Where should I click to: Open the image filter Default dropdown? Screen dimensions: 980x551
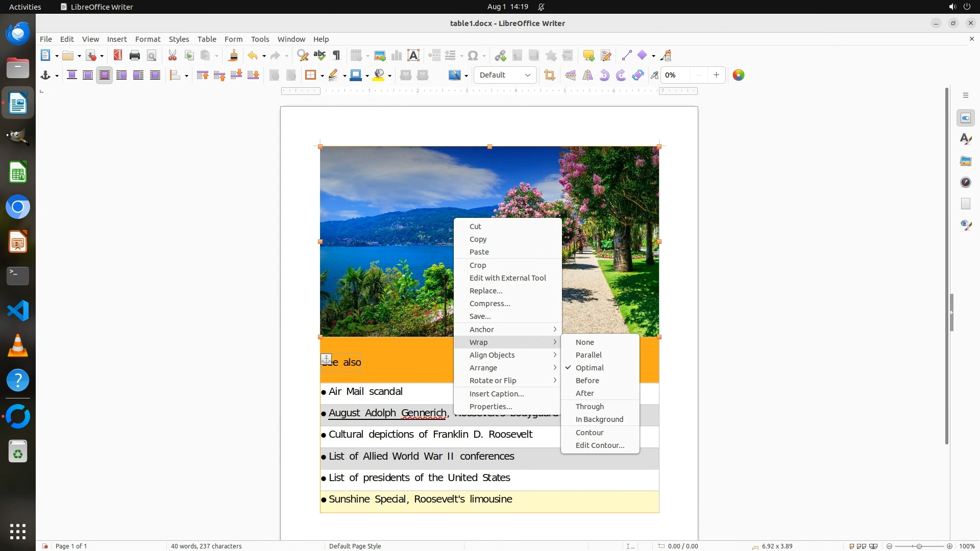[x=505, y=76]
